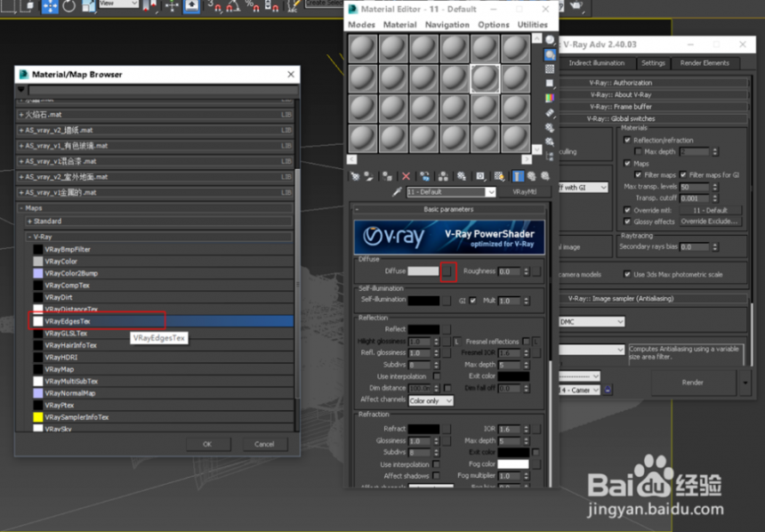Collapse the V-Ray maps group
The height and width of the screenshot is (532, 765).
(x=29, y=237)
